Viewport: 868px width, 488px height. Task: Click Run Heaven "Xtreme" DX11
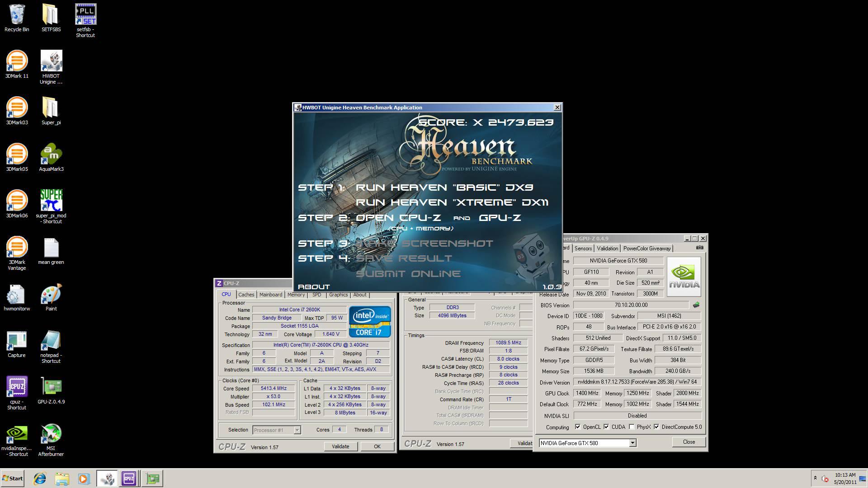pyautogui.click(x=452, y=202)
